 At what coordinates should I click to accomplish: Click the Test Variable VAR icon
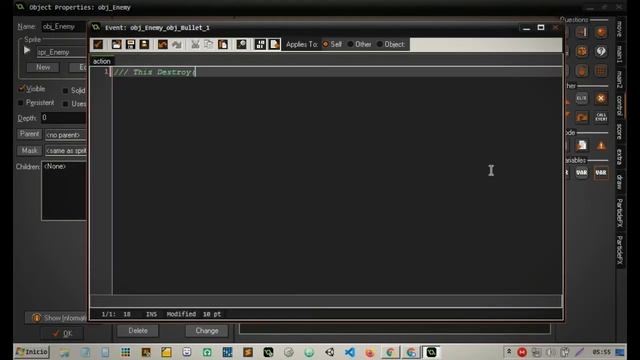pyautogui.click(x=582, y=173)
